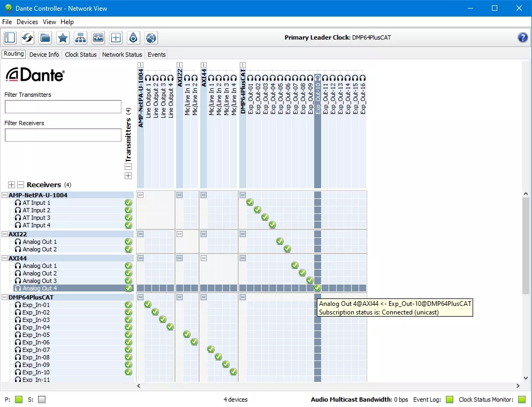Viewport: 532px width, 407px height.
Task: Collapse AXI44 transmitter column via top minus box
Action: pyautogui.click(x=203, y=65)
